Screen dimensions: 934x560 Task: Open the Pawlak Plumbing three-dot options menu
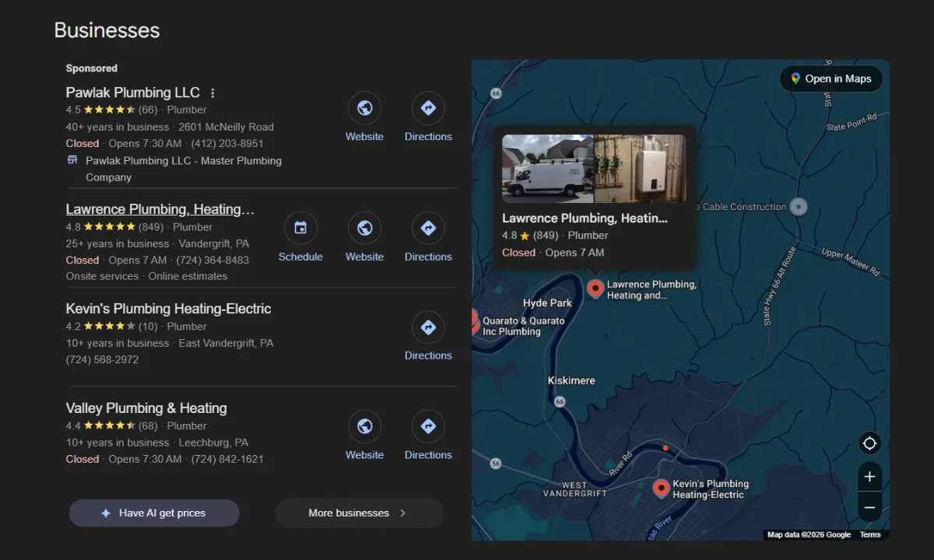pos(212,93)
